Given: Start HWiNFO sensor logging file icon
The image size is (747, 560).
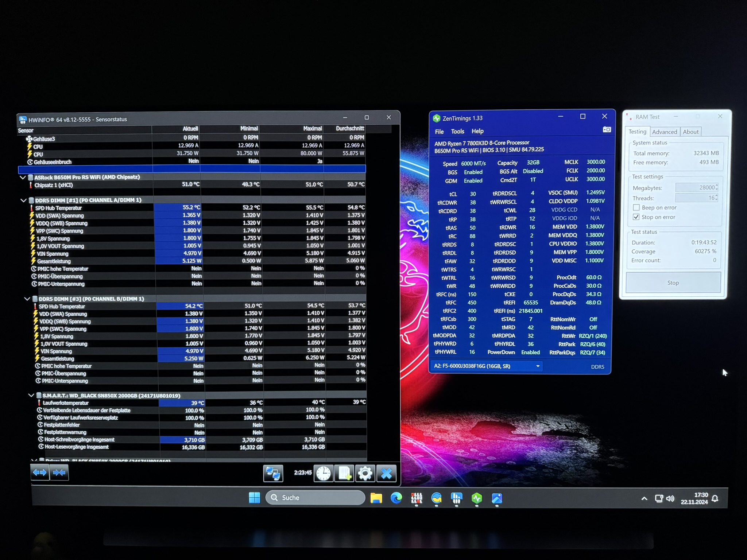Looking at the screenshot, I should [344, 473].
